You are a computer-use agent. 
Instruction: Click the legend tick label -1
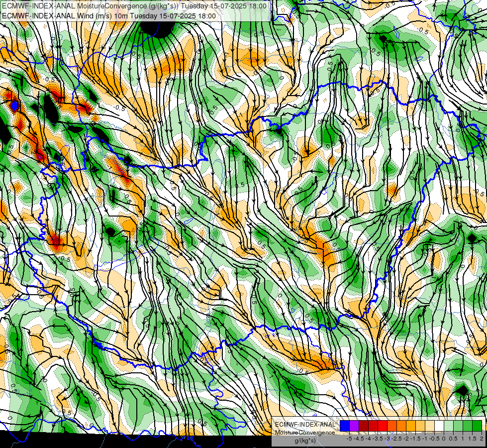coord(425,439)
